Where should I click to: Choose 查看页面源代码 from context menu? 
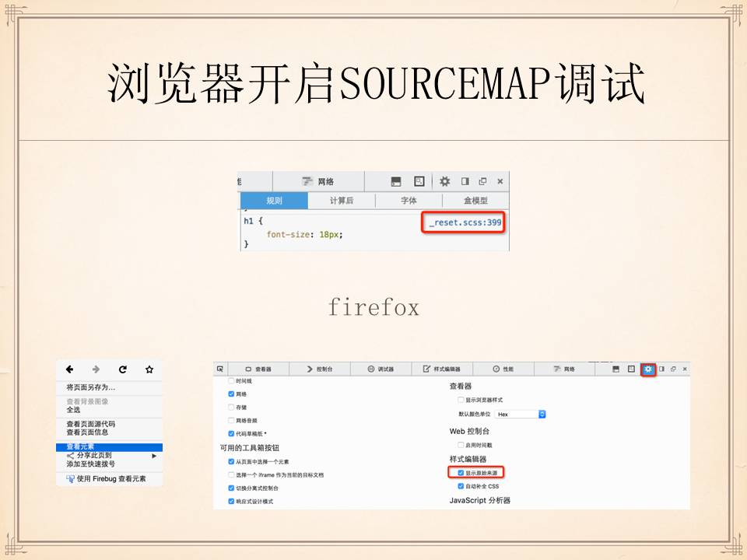(91, 424)
